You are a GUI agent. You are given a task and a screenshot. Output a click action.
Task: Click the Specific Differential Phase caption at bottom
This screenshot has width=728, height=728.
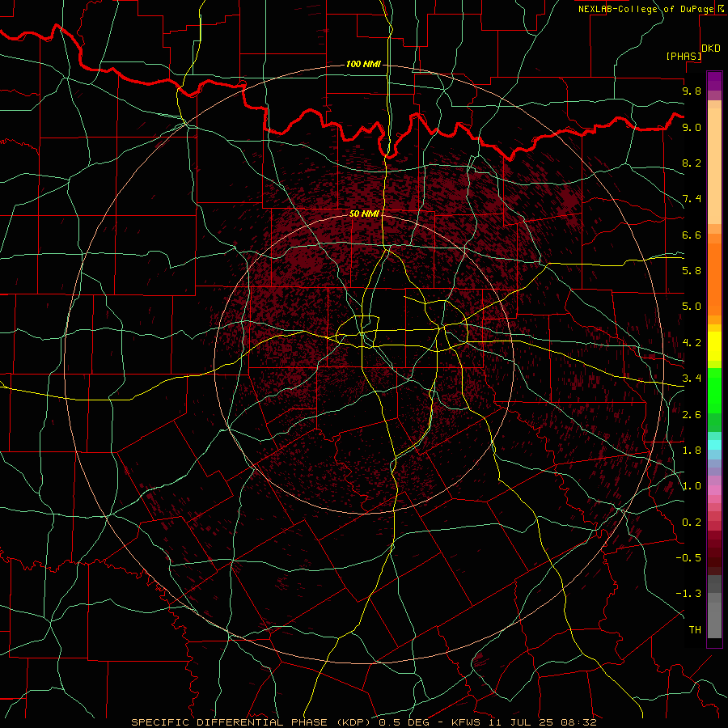coord(363,722)
